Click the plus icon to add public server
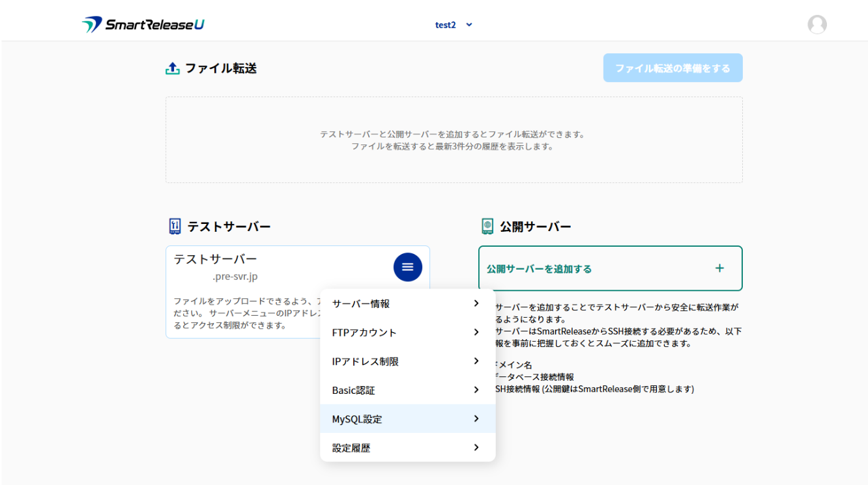Viewport: 868px width, 485px height. (x=719, y=268)
